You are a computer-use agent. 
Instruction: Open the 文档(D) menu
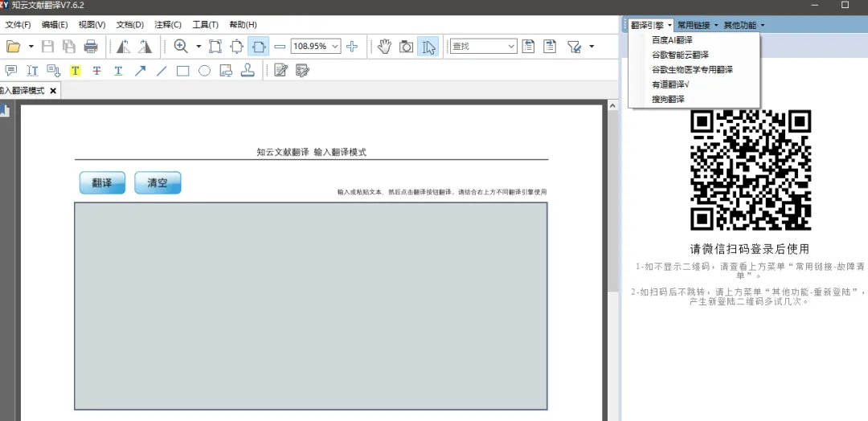(x=130, y=24)
